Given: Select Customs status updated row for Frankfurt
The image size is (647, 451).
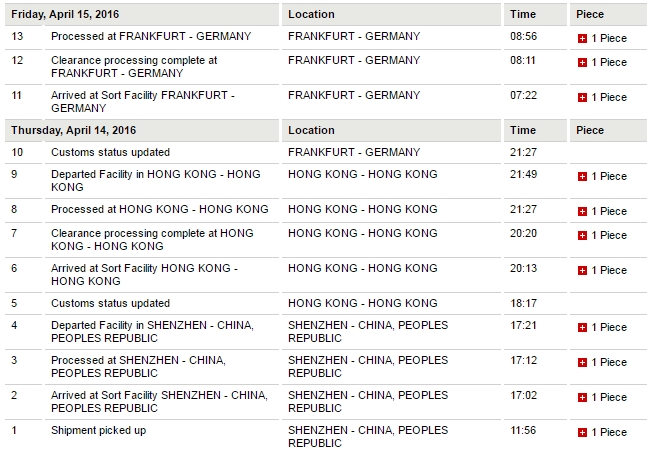Looking at the screenshot, I should click(110, 152).
